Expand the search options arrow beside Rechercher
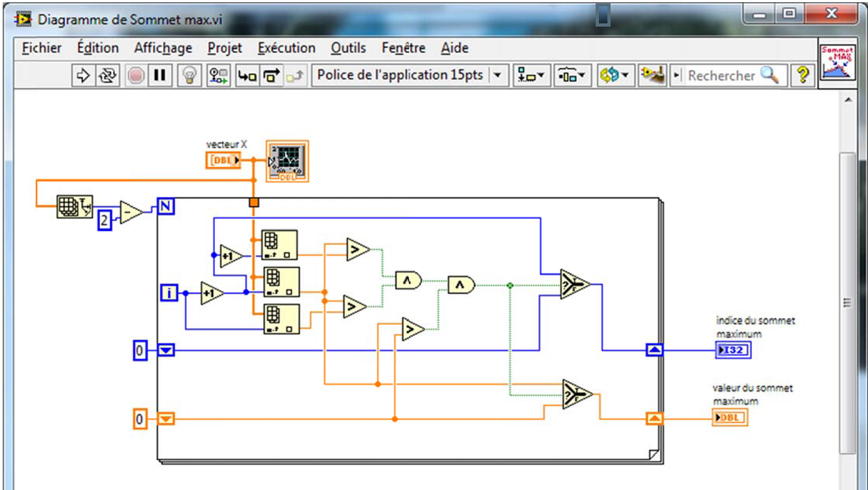 point(676,75)
